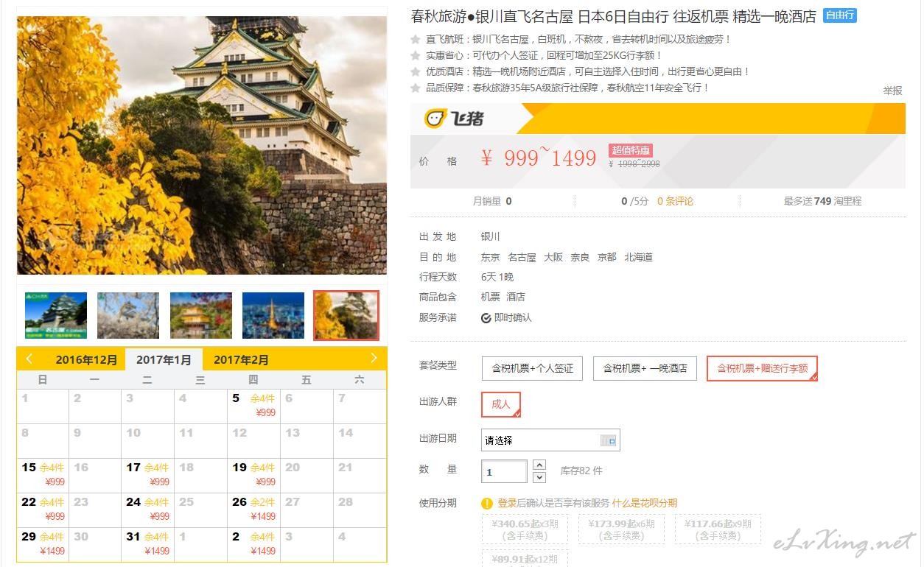This screenshot has width=924, height=567.
Task: Click the product title 春秋旅游 银川直飞名古屋
Action: (614, 16)
